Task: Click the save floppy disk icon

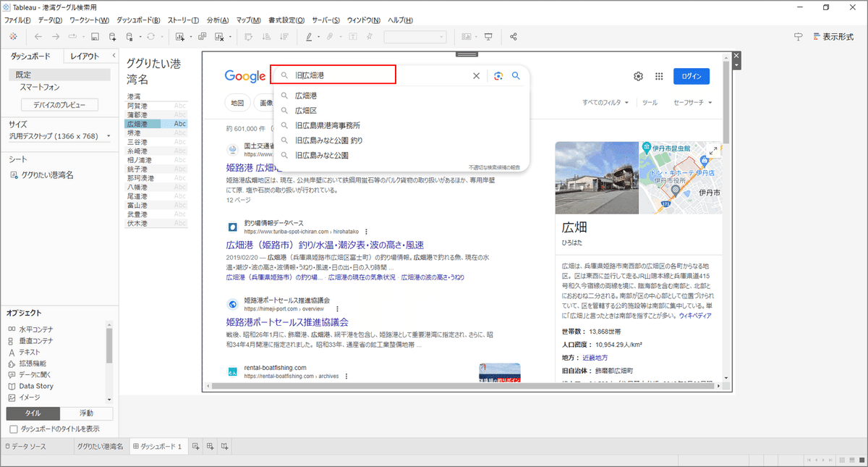Action: 94,36
